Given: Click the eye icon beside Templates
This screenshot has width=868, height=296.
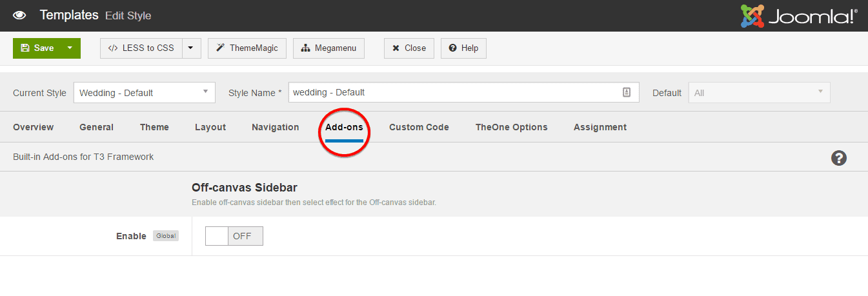Looking at the screenshot, I should tap(19, 15).
